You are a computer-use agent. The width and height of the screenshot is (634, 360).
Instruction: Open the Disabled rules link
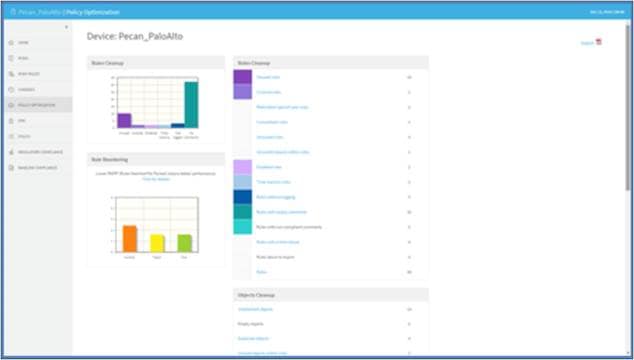pyautogui.click(x=269, y=167)
